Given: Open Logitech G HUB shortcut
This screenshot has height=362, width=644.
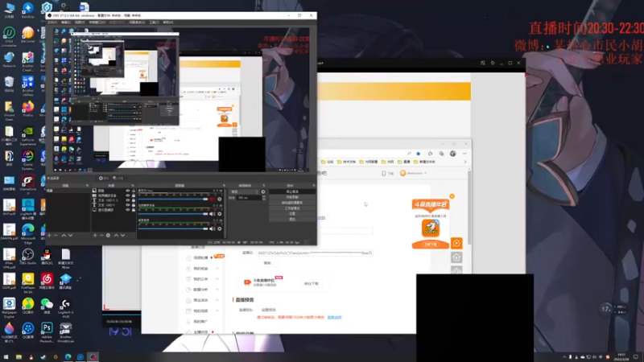Looking at the screenshot, I should [66, 308].
